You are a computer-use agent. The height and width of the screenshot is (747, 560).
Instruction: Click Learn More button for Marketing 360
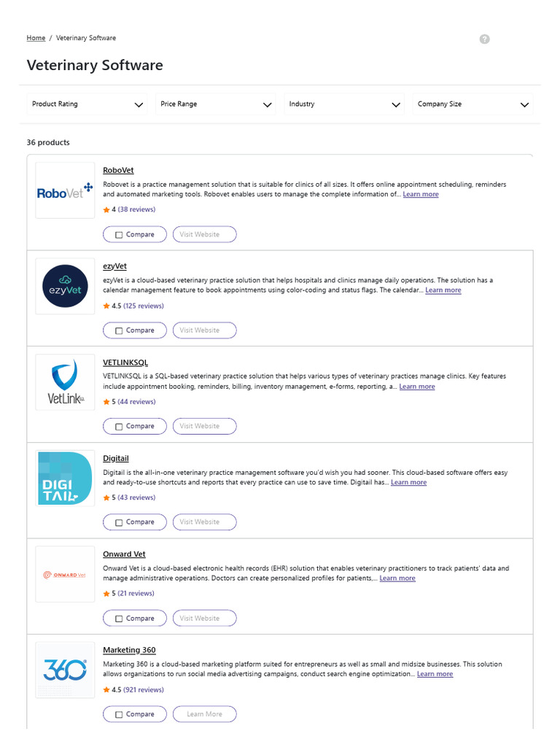tap(205, 714)
